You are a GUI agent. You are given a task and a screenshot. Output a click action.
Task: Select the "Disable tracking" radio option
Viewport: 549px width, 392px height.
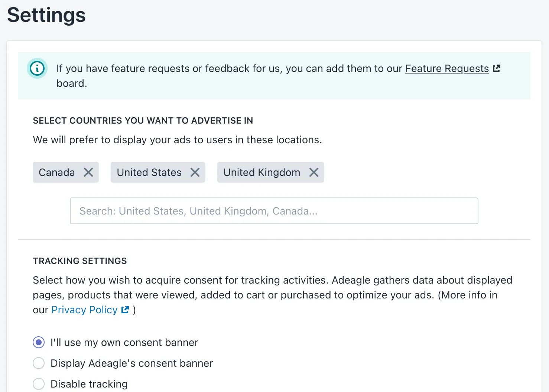tap(39, 384)
